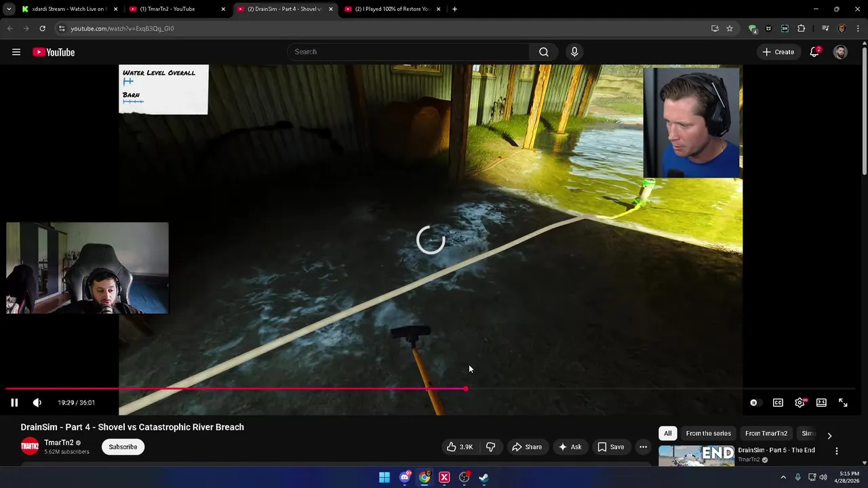Switch to theater mode
Image resolution: width=868 pixels, height=488 pixels.
point(821,403)
